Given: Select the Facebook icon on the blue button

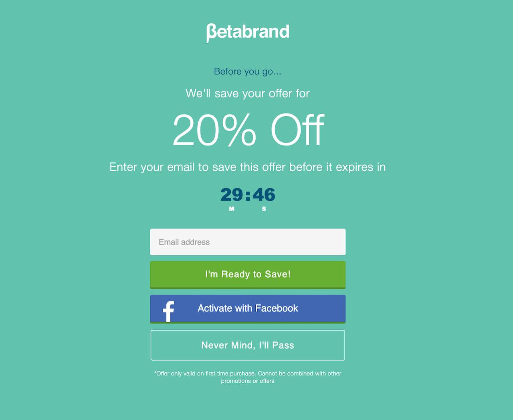Looking at the screenshot, I should click(x=168, y=309).
